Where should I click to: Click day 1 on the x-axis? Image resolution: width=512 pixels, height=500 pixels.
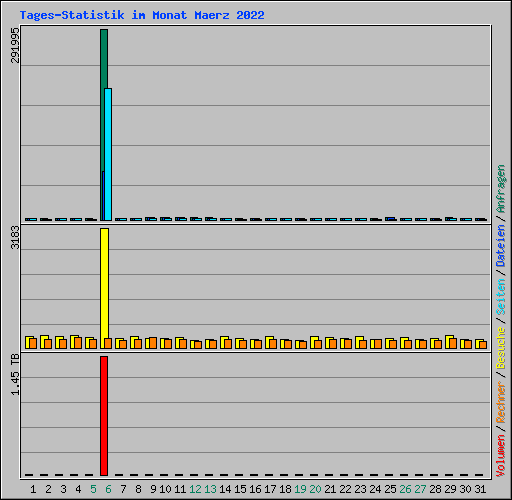pos(33,489)
